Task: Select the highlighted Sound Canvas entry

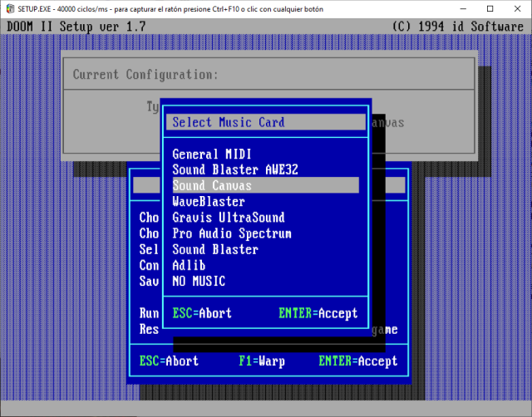Action: point(266,185)
